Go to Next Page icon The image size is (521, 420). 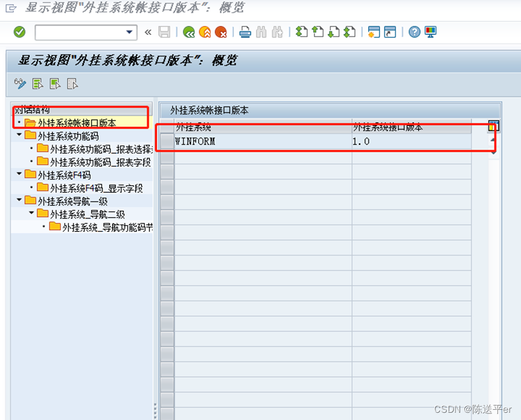[x=334, y=32]
